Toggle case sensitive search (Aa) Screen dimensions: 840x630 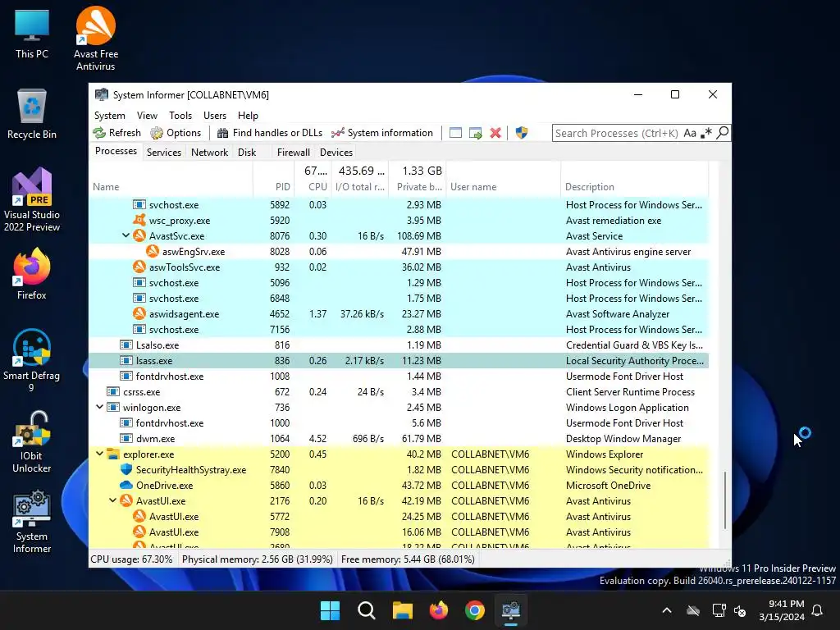click(690, 133)
